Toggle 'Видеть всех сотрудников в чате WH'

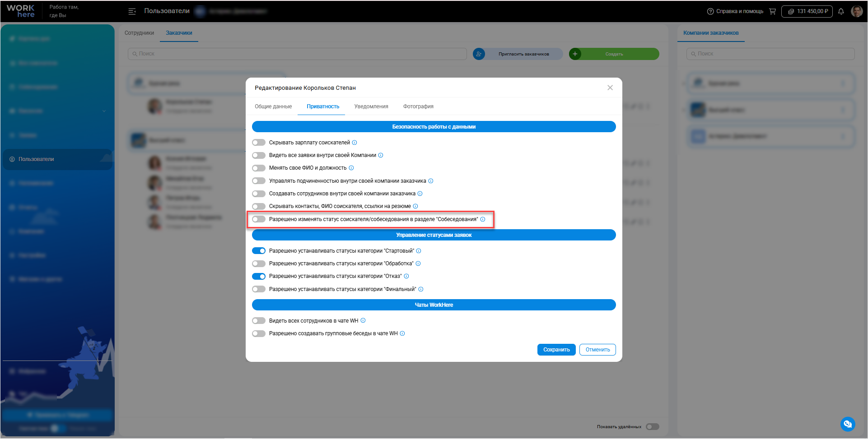[x=259, y=321]
